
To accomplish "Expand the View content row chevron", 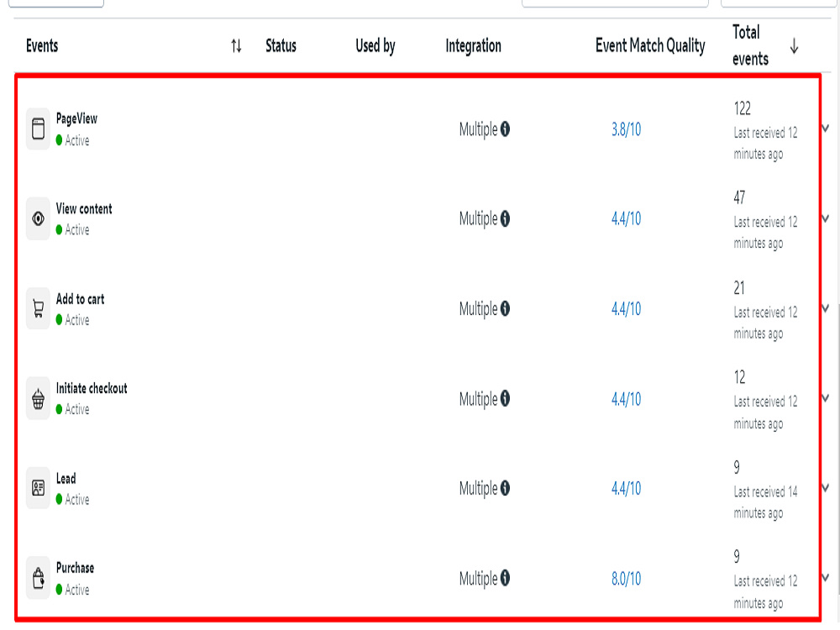I will (826, 218).
